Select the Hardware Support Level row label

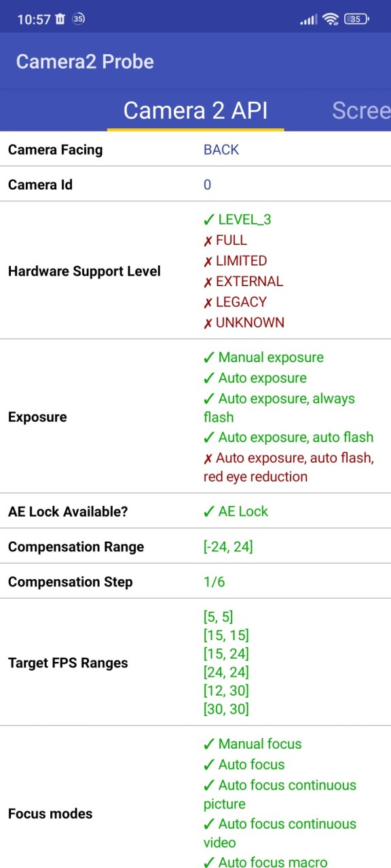tap(84, 271)
